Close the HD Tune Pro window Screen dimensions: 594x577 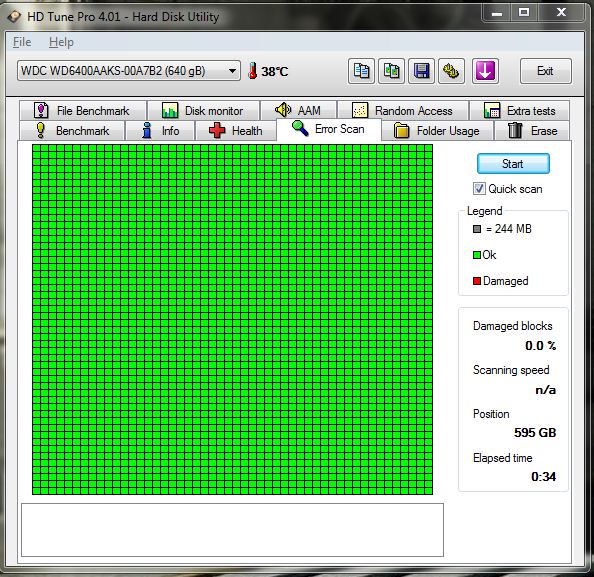click(x=561, y=14)
